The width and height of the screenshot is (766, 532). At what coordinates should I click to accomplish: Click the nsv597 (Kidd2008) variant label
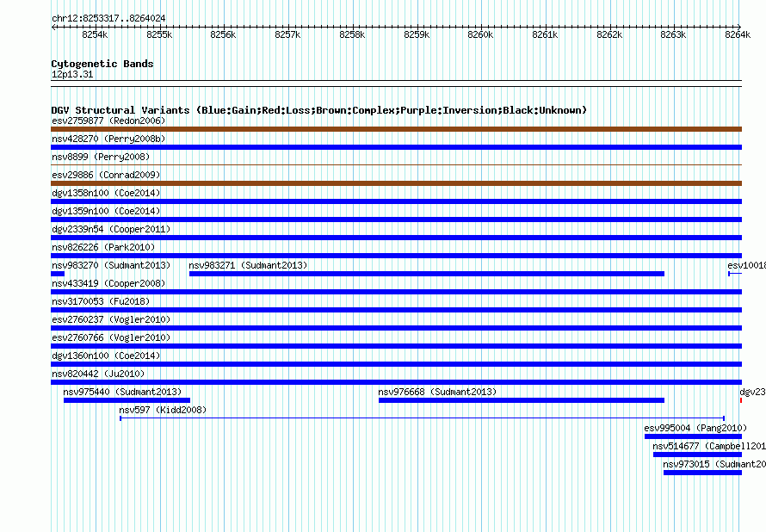pos(163,410)
